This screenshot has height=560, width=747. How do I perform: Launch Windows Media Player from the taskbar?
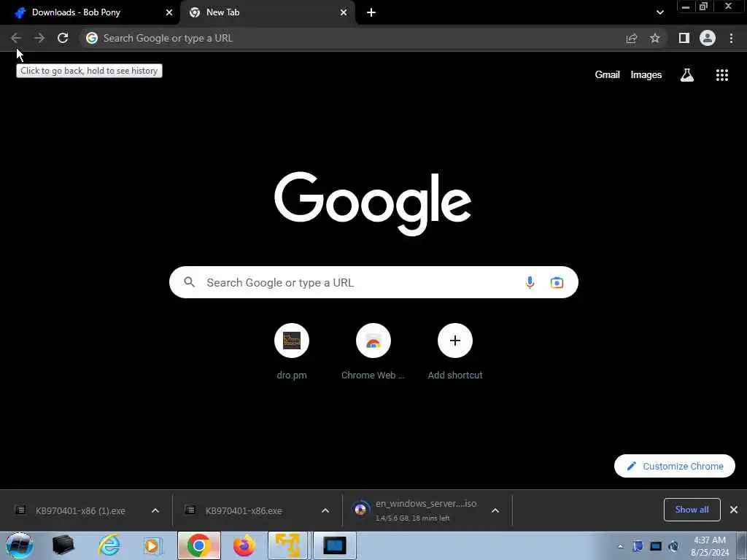(153, 545)
